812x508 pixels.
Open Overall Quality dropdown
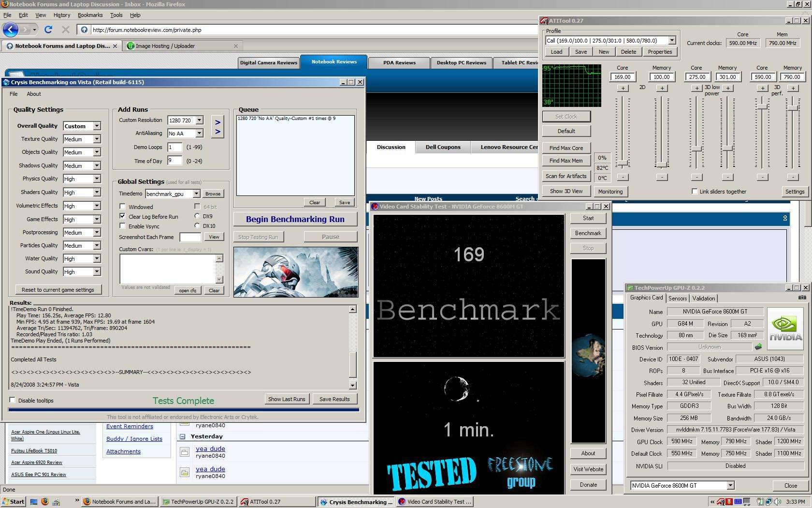[x=97, y=126]
